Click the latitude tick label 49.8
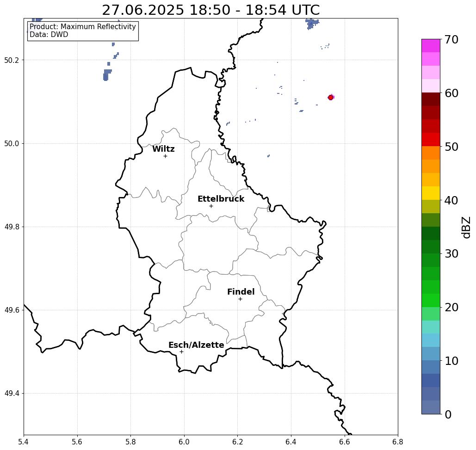The image size is (476, 450). [12, 227]
